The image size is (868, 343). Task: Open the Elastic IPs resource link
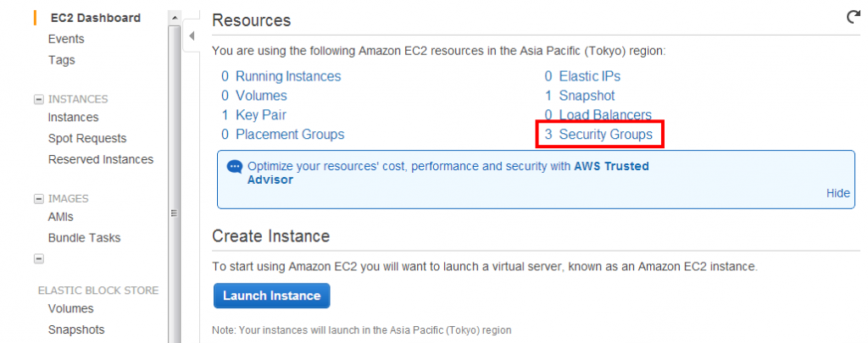pos(590,76)
